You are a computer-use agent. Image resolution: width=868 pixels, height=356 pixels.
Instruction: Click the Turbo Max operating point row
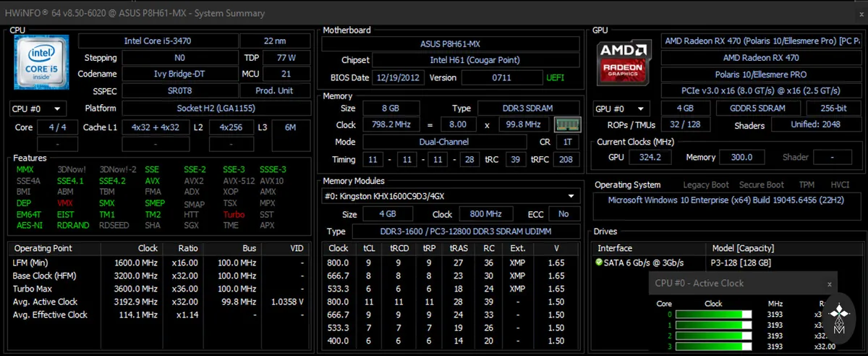[x=159, y=289]
